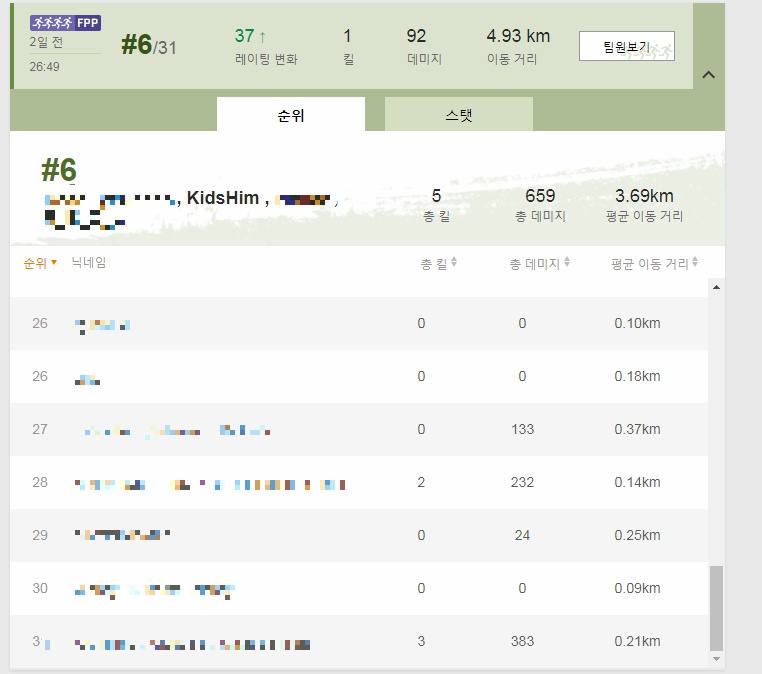
Task: Click the 92 damage stat in header
Action: coord(416,35)
